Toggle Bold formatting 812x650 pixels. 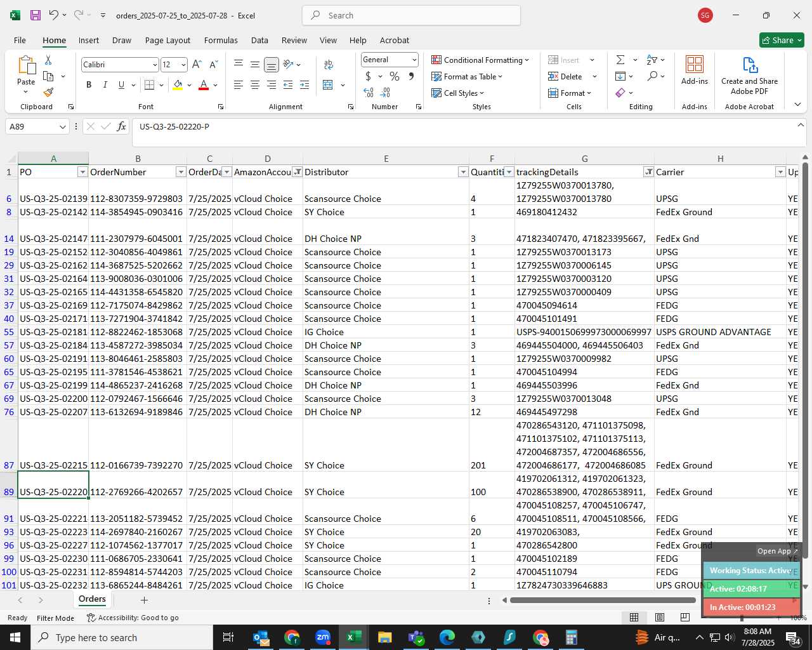89,85
